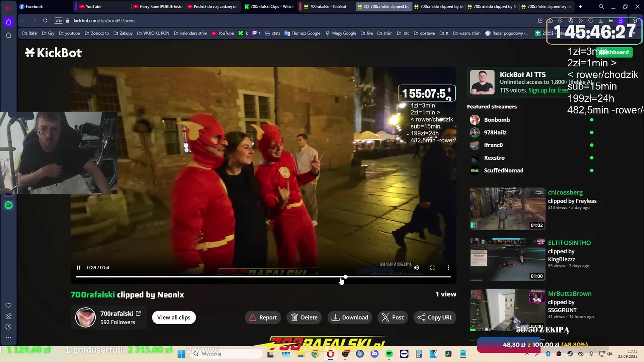Switch to Podróż do najrzadziej tab
This screenshot has height=362, width=644.
click(x=212, y=7)
